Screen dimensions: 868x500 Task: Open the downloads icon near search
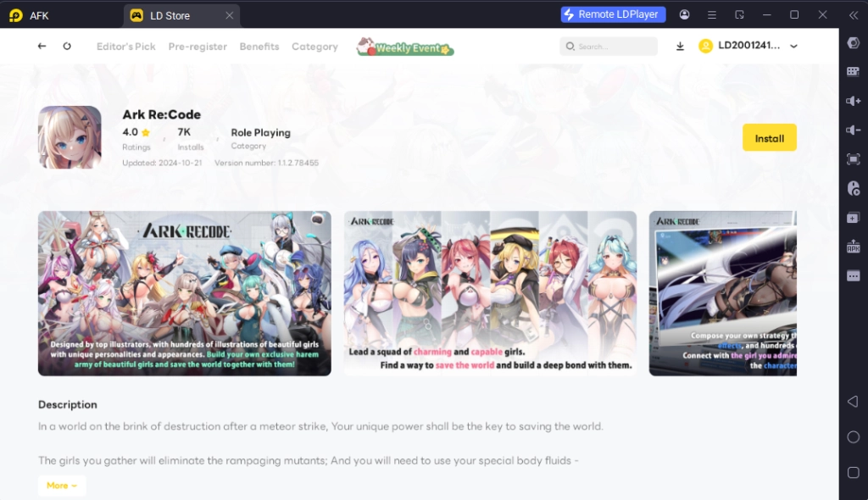tap(680, 47)
